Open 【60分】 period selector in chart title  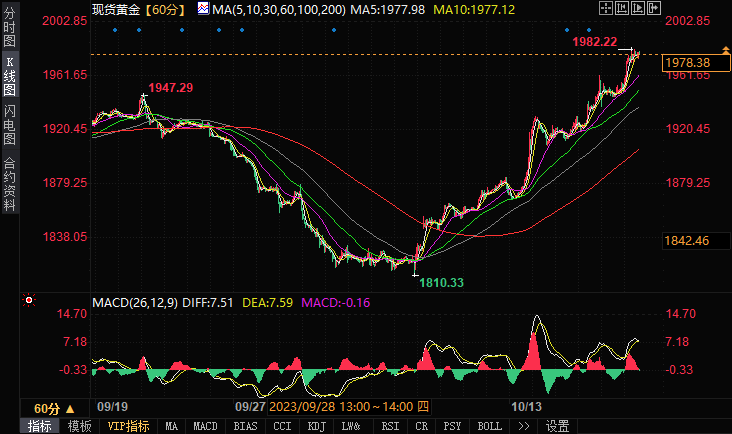point(162,10)
